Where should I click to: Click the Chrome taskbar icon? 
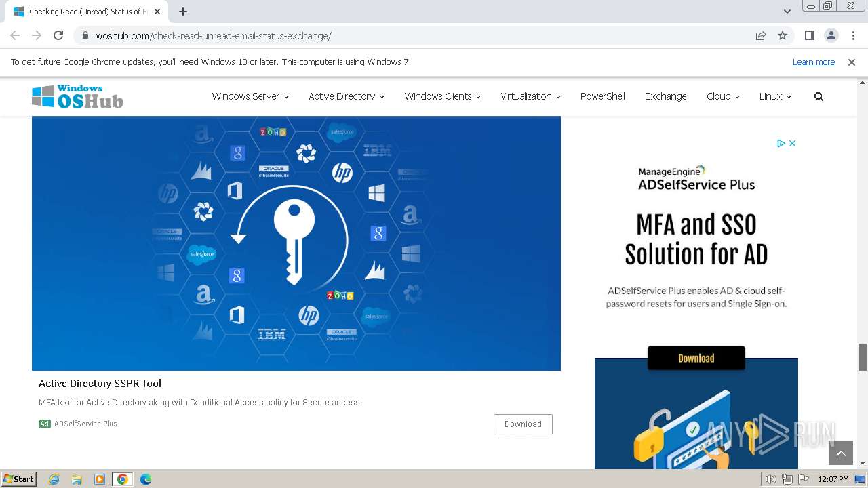122,479
